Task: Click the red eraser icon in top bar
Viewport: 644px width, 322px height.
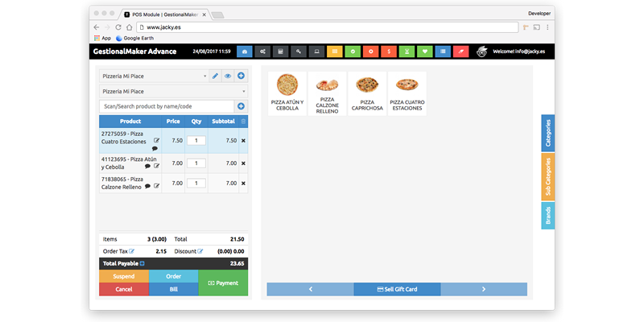Action: 460,52
